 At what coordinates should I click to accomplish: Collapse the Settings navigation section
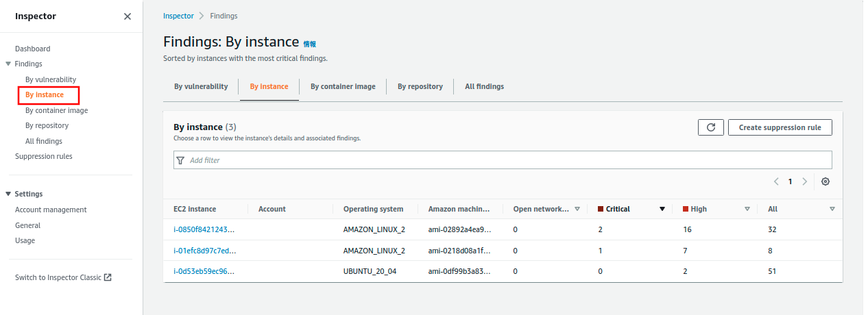pyautogui.click(x=8, y=194)
